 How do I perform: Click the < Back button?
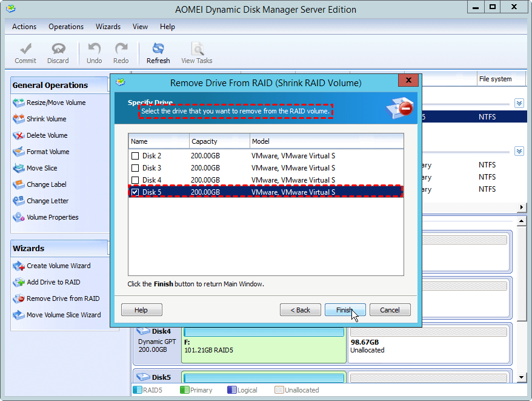pos(300,310)
